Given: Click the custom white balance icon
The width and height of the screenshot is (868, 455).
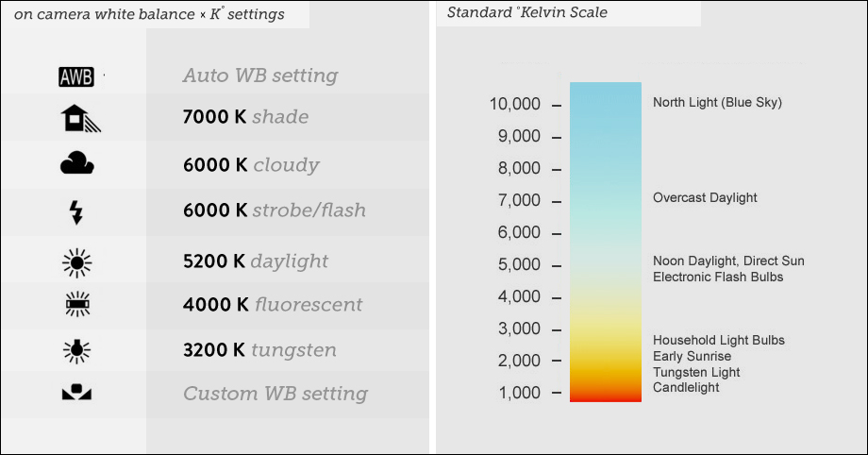Looking at the screenshot, I should 76,392.
